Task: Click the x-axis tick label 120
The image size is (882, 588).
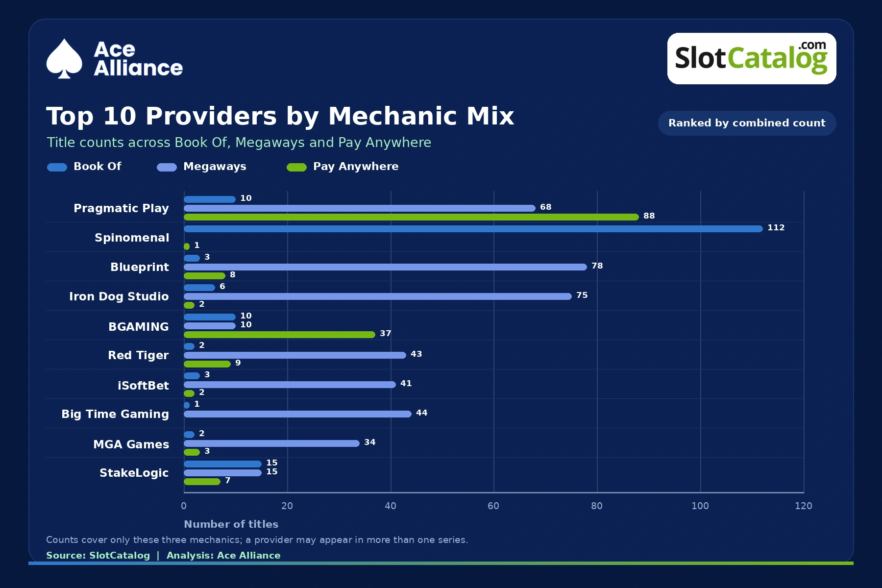Action: 804,506
